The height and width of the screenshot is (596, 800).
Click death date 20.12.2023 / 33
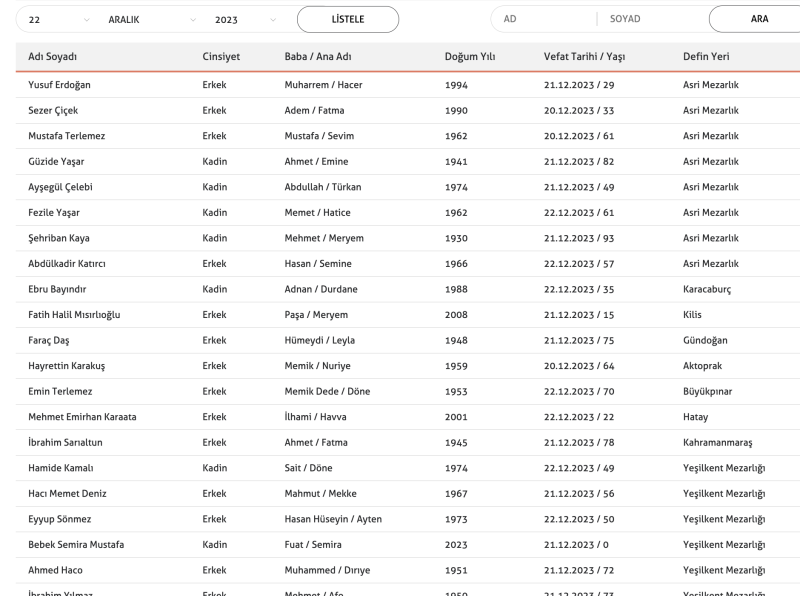point(579,111)
